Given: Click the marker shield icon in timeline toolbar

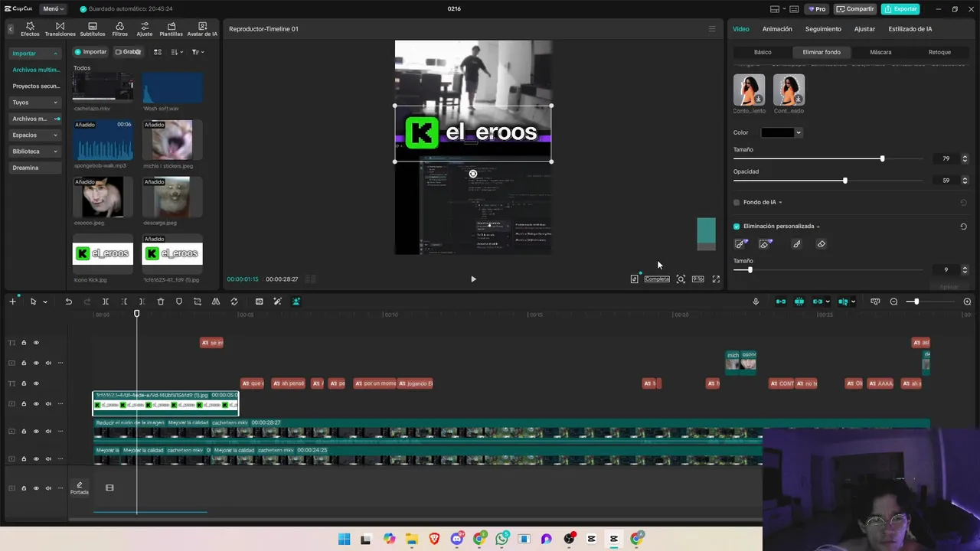Looking at the screenshot, I should tap(179, 302).
